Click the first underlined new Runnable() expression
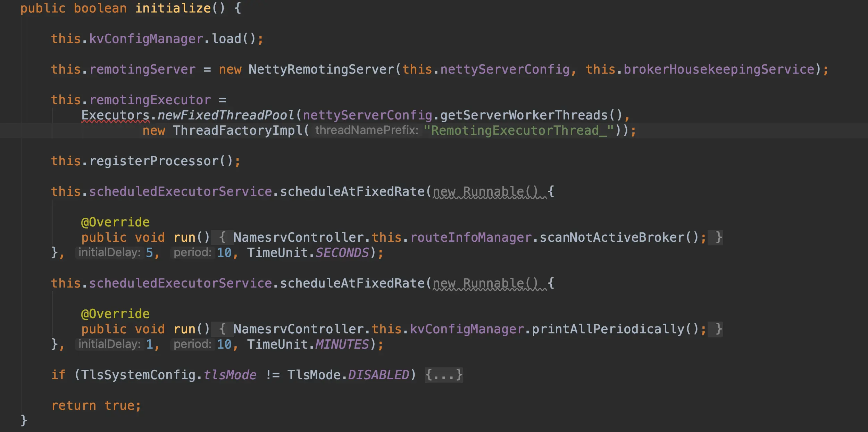This screenshot has height=432, width=868. [485, 192]
